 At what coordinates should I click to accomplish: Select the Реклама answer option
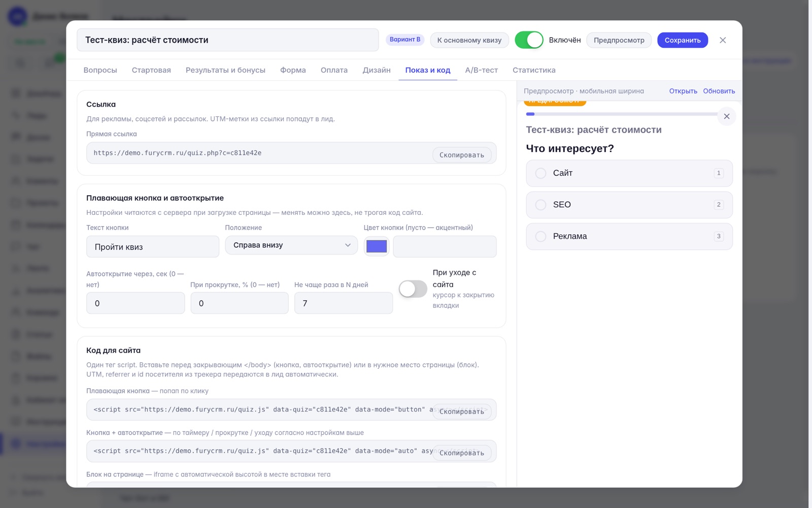pos(629,236)
